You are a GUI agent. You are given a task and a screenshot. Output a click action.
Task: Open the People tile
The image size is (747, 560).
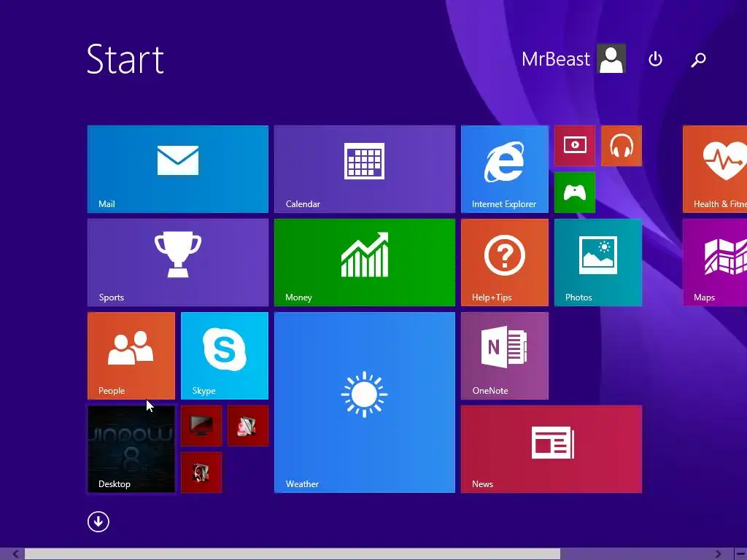131,356
